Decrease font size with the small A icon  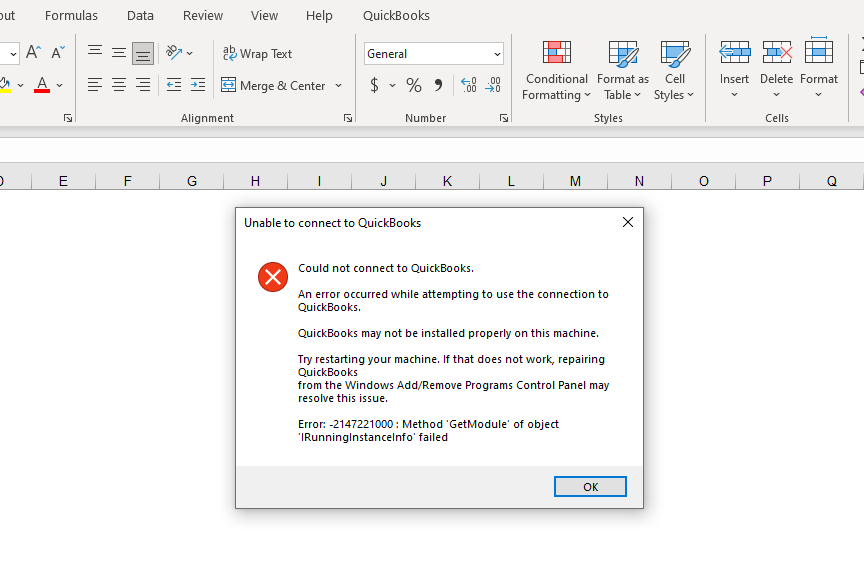57,52
